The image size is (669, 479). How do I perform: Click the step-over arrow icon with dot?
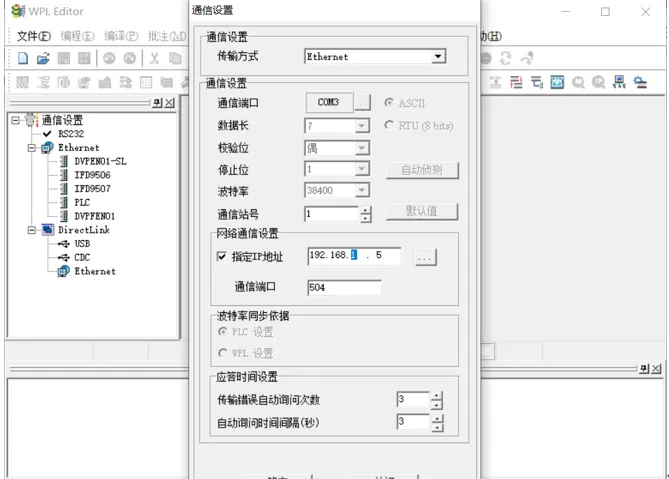[x=527, y=58]
